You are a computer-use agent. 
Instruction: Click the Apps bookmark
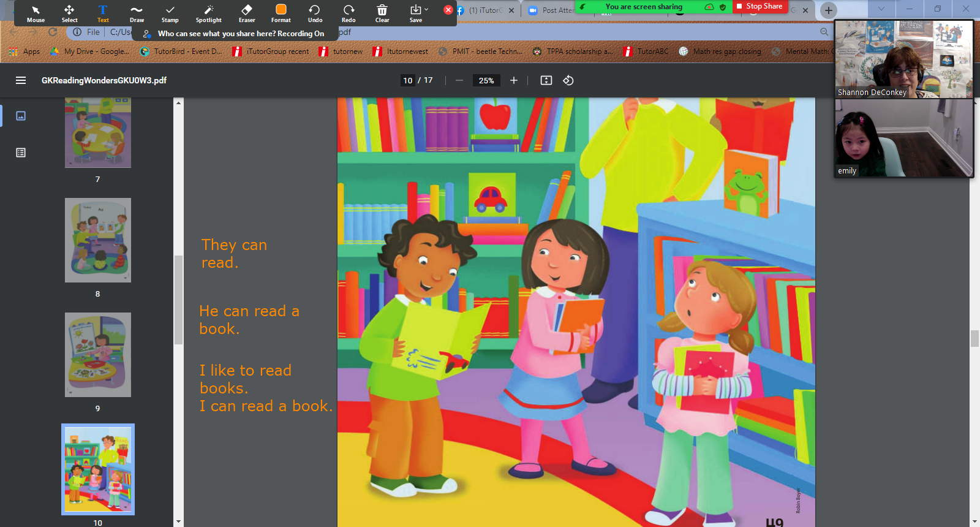[x=25, y=51]
